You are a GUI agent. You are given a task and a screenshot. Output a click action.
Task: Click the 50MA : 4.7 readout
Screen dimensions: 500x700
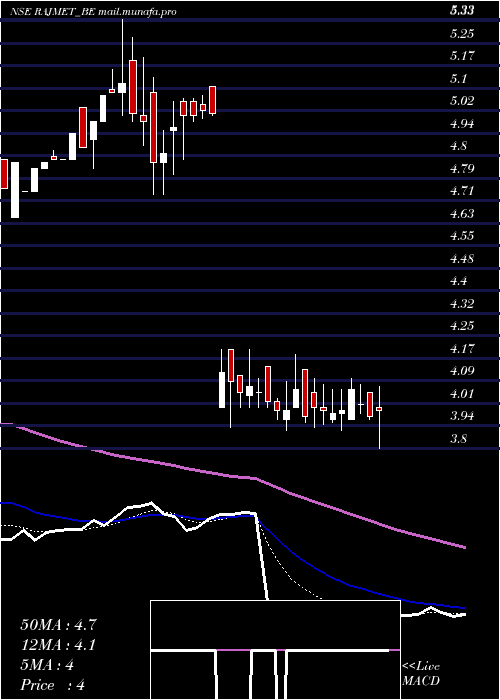click(x=58, y=625)
